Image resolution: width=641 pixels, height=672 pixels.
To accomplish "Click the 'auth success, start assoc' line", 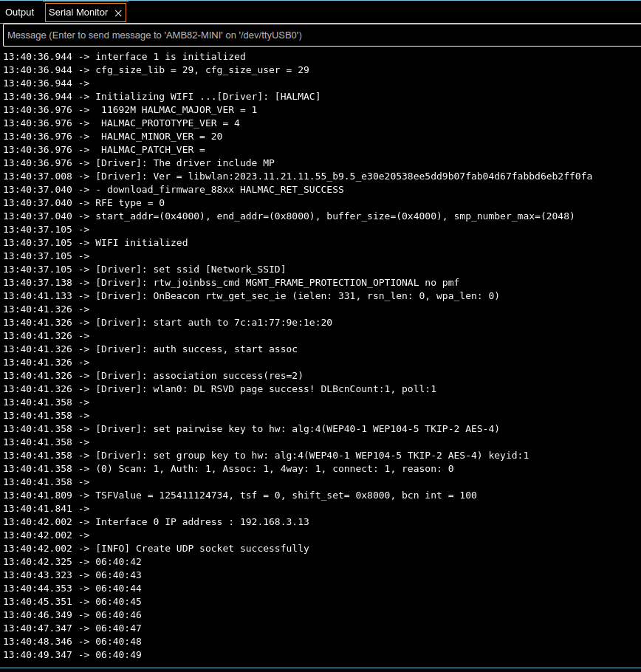I will pos(196,349).
